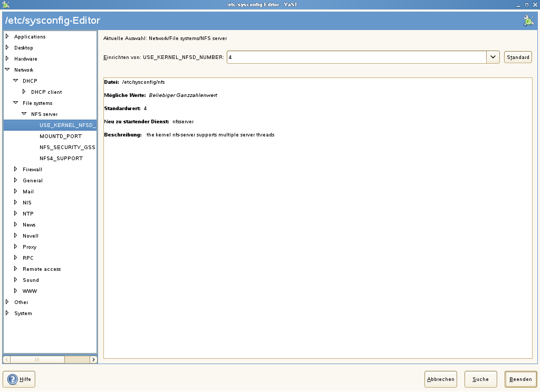Screen dimensions: 540x392
Task: Expand the WWW tree node
Action: pyautogui.click(x=15, y=291)
